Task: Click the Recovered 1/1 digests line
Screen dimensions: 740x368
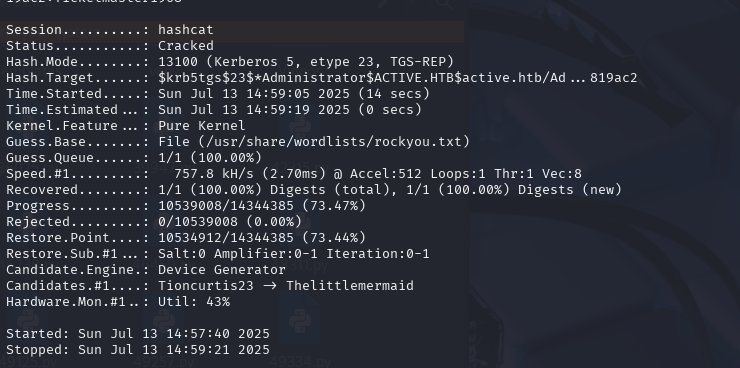Action: pyautogui.click(x=314, y=190)
